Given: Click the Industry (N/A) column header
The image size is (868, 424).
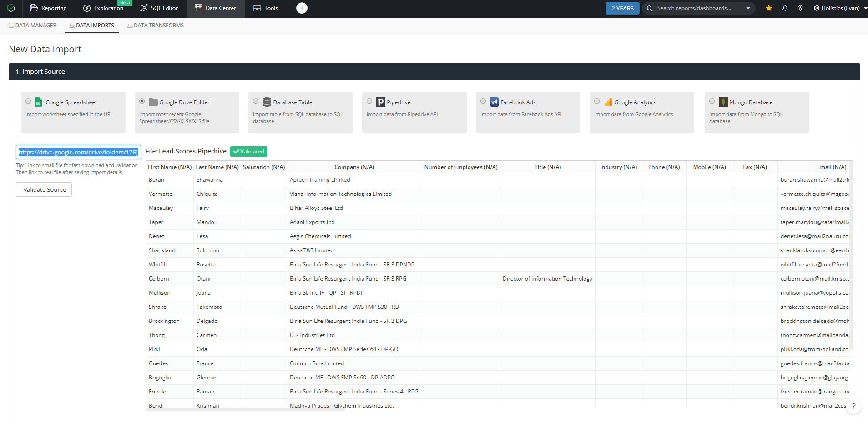Looking at the screenshot, I should point(618,167).
